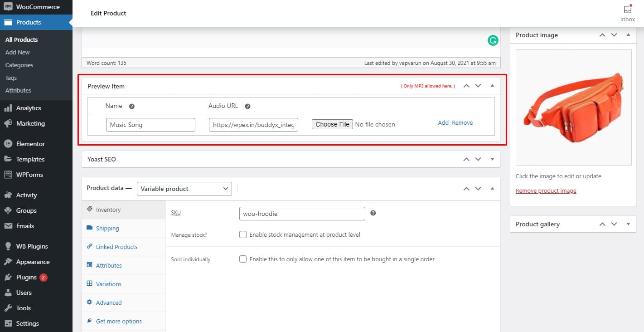Open the Variations tab
Image resolution: width=644 pixels, height=332 pixels.
click(x=108, y=284)
